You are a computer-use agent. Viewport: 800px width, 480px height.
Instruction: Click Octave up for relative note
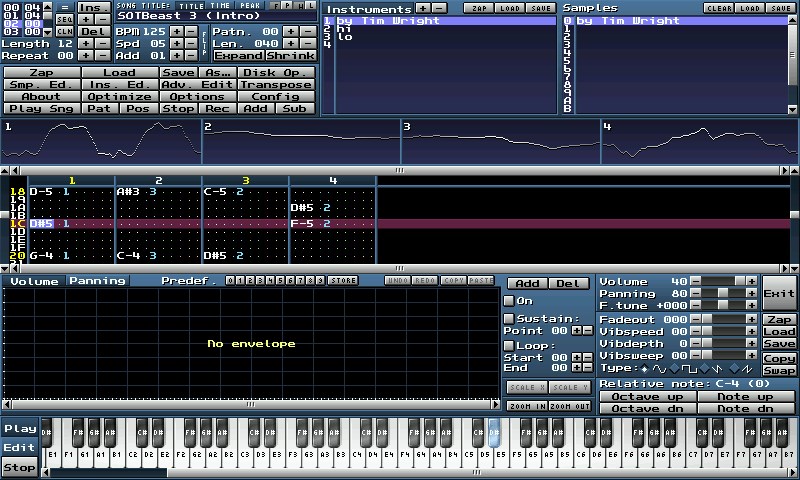[647, 396]
